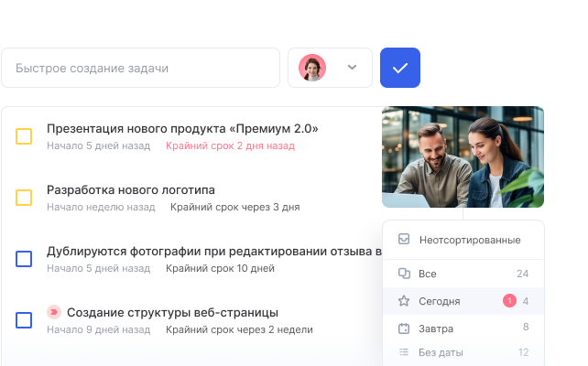Expand the assignee dropdown chevron

coord(352,68)
